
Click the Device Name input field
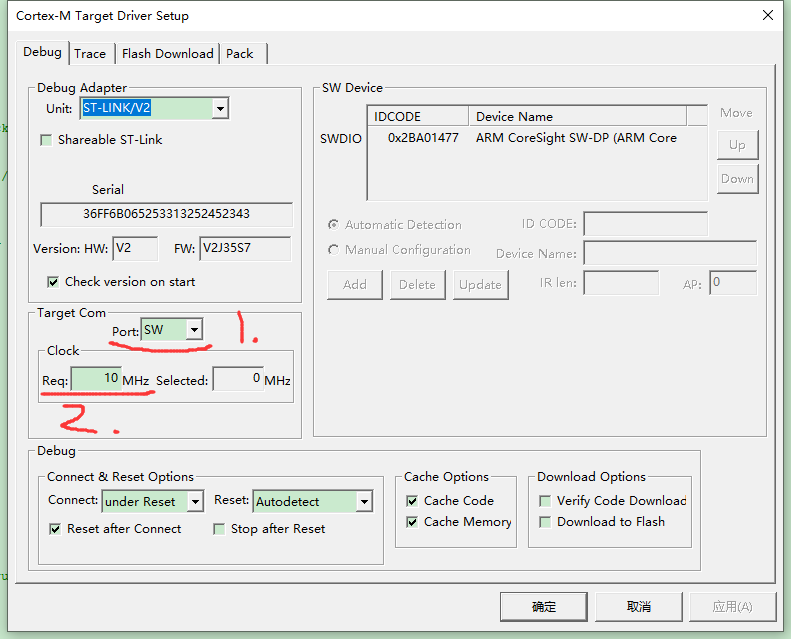(x=670, y=253)
